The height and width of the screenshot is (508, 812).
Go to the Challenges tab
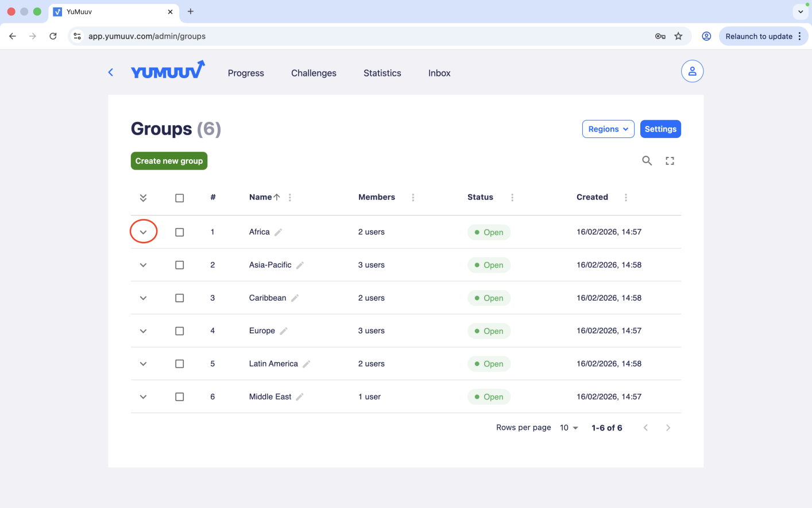point(314,73)
